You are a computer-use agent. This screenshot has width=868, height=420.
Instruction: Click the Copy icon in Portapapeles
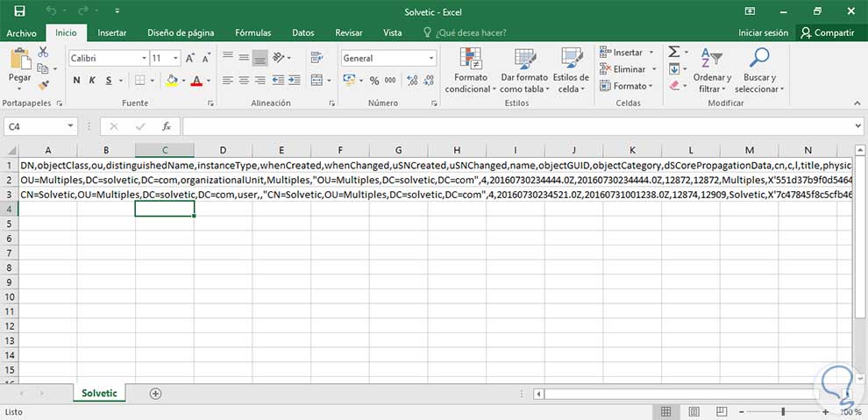pos(43,68)
